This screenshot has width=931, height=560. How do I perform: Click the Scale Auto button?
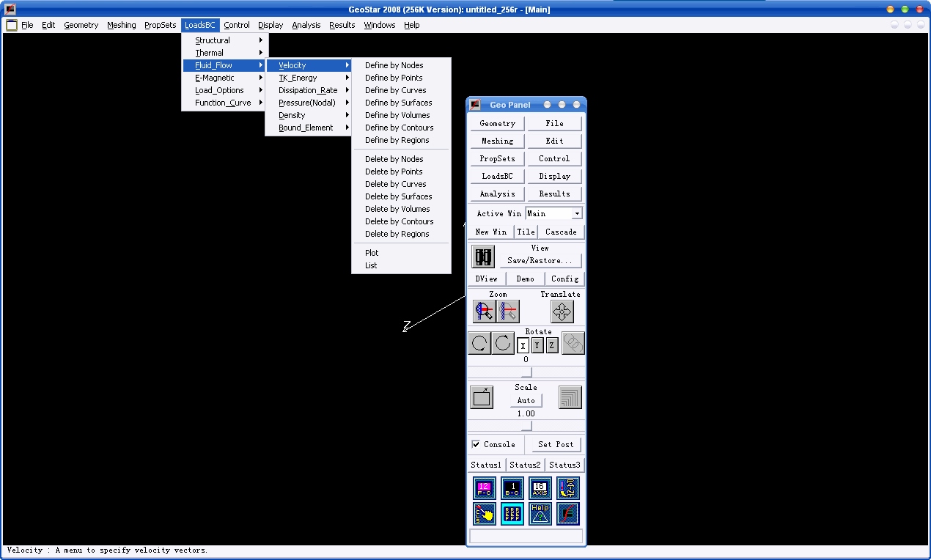[526, 400]
